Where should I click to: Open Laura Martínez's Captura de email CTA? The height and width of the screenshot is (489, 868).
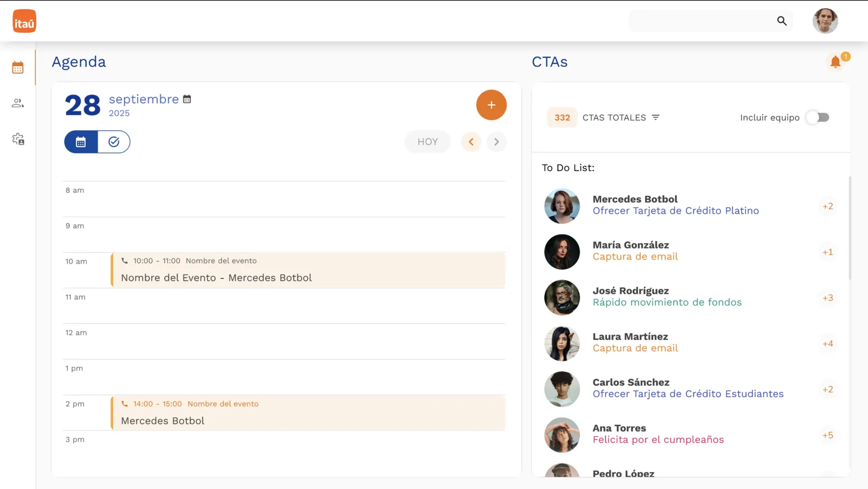635,348
